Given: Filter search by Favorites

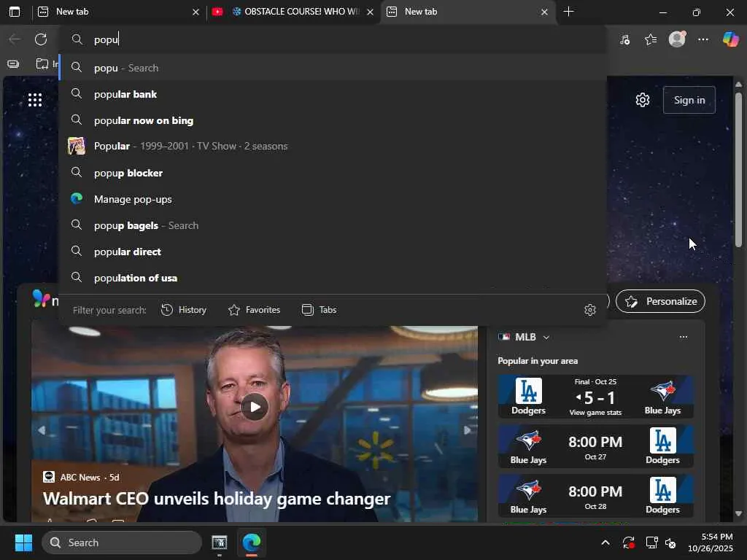Looking at the screenshot, I should point(254,310).
